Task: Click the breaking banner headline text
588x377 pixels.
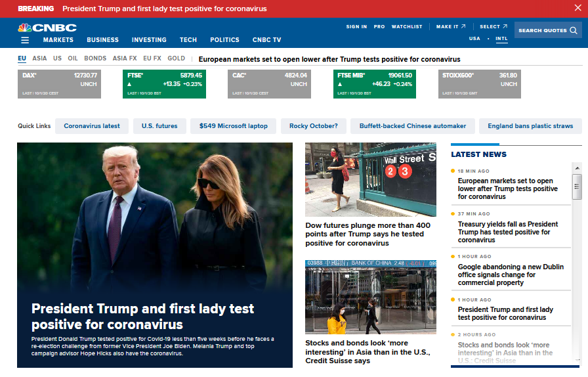Action: [165, 9]
